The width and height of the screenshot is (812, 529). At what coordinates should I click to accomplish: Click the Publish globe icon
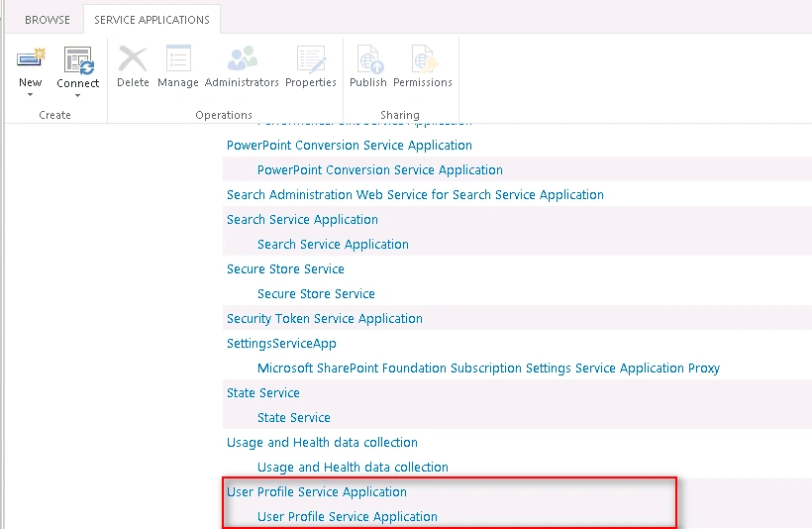coord(368,58)
